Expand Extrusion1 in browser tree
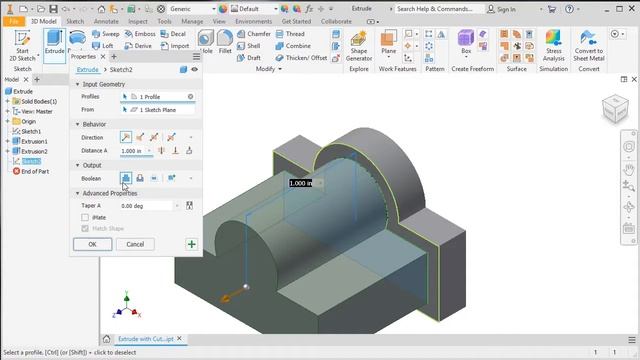The image size is (640, 360). click(x=7, y=141)
